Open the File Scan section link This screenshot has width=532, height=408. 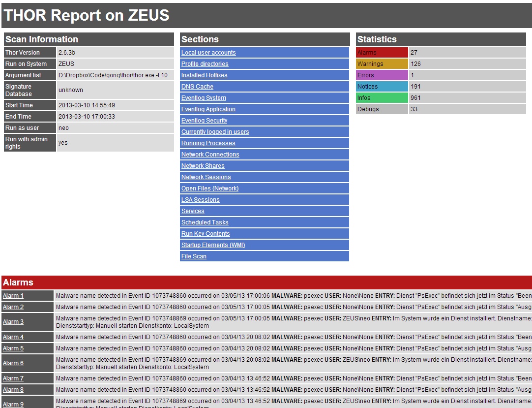click(194, 256)
